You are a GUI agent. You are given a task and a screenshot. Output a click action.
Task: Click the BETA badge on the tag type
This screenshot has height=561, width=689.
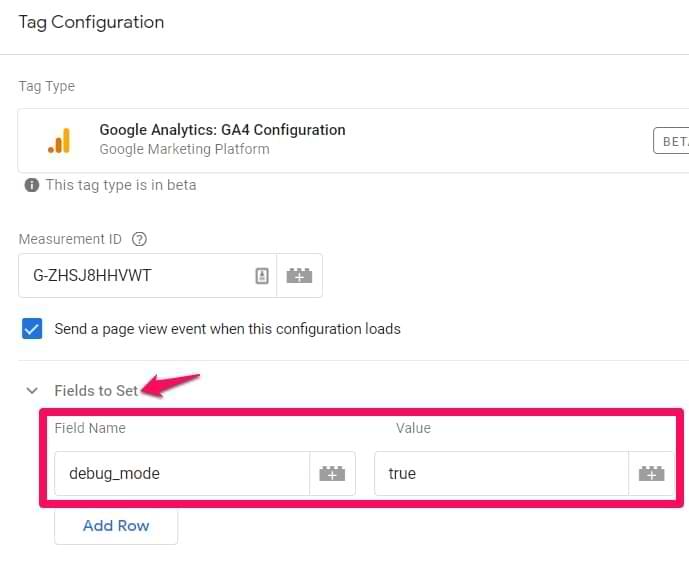(x=671, y=141)
